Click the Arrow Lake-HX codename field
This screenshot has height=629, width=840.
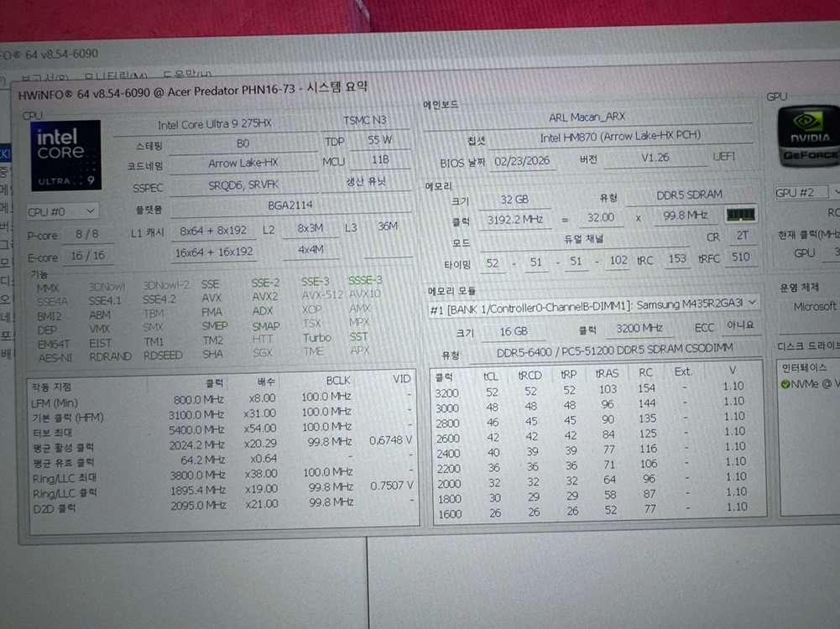(243, 164)
